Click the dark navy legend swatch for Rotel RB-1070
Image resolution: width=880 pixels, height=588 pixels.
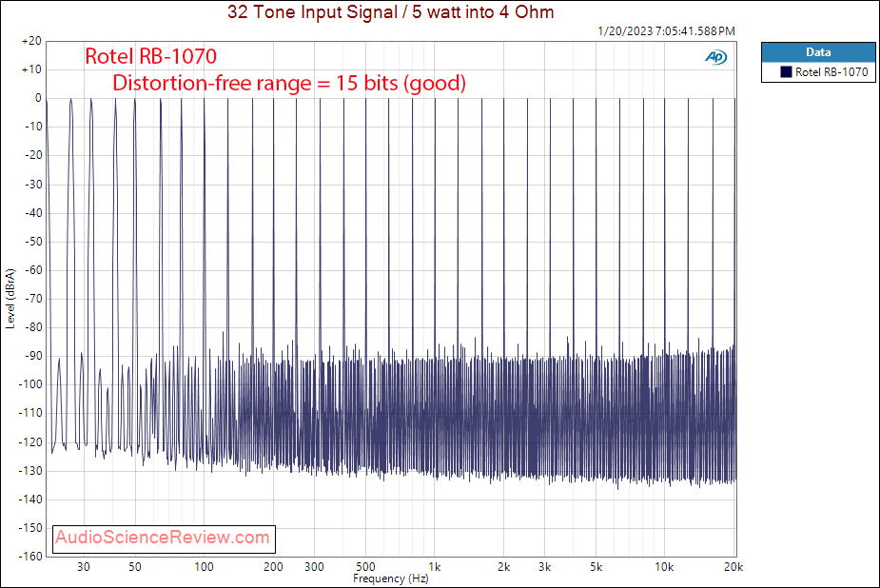(x=786, y=71)
